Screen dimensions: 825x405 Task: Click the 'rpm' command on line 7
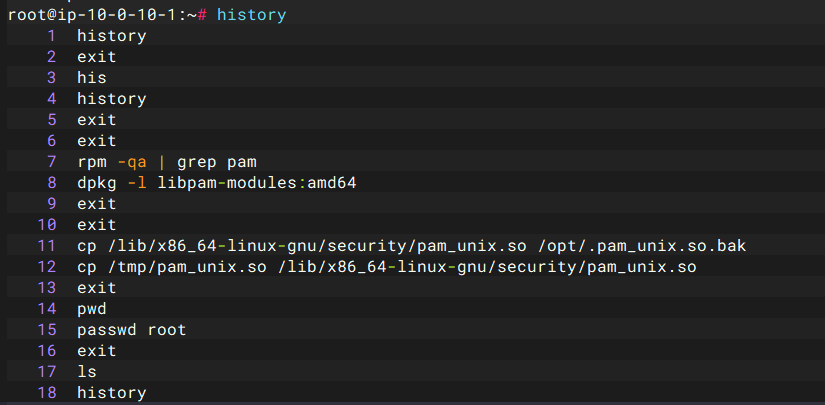pos(92,162)
